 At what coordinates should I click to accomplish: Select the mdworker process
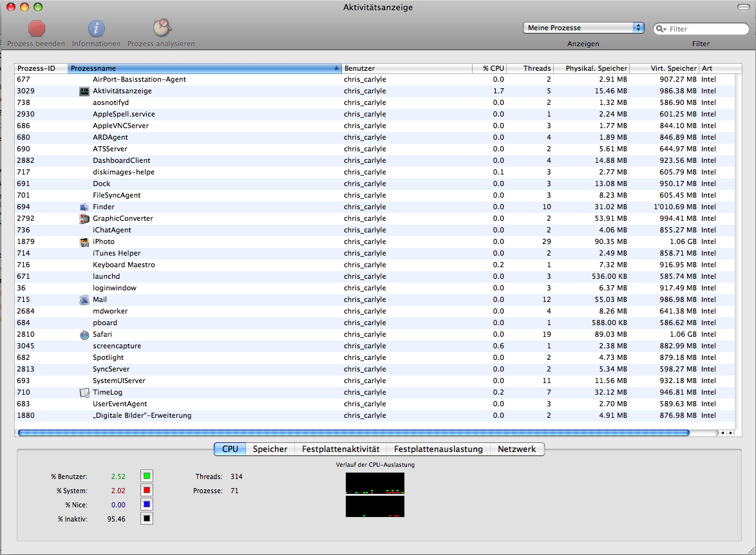[375, 312]
